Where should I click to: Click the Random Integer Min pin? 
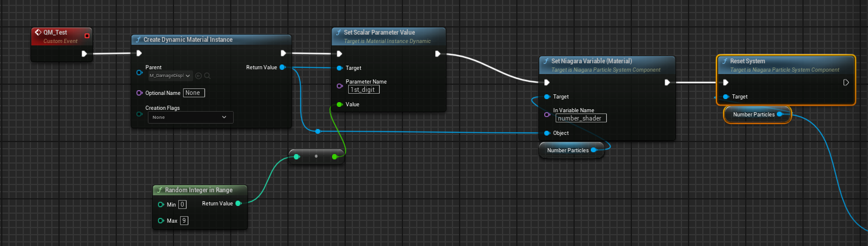161,204
